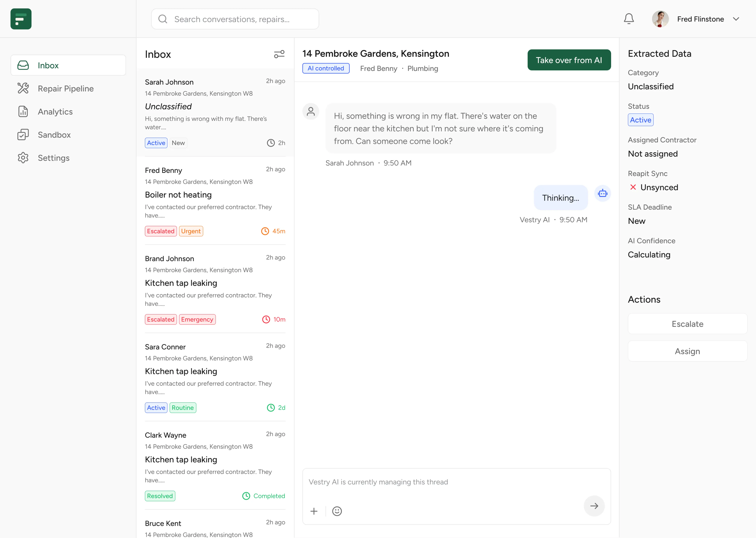Expand the Fred Flinstone account dropdown chevron
This screenshot has width=756, height=538.
click(x=736, y=19)
